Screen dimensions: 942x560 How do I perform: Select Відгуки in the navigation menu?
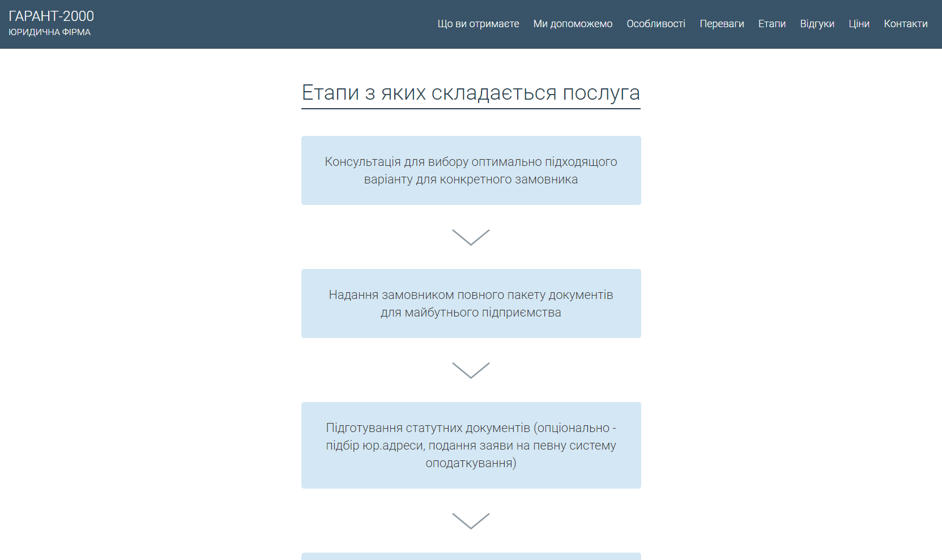coord(817,24)
